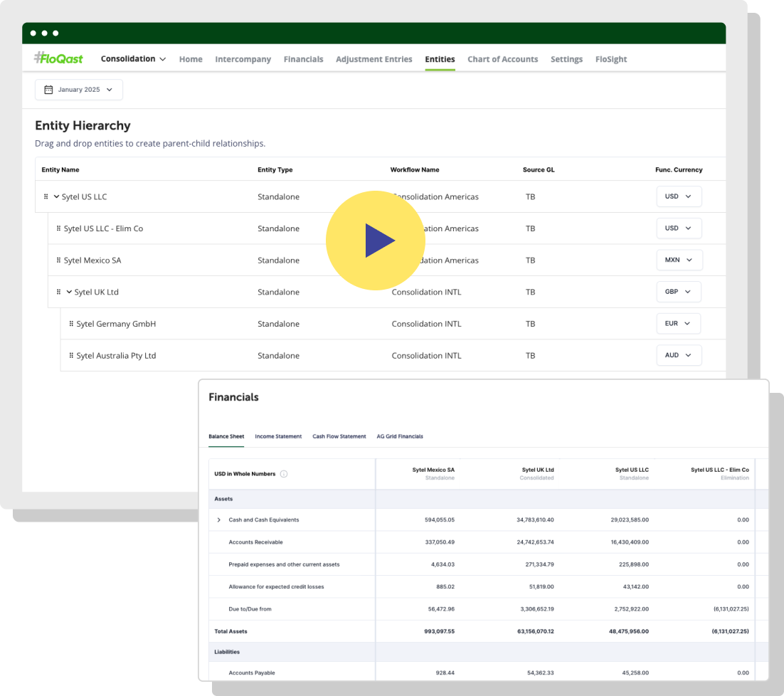
Task: Play the video with the yellow play button
Action: (376, 241)
